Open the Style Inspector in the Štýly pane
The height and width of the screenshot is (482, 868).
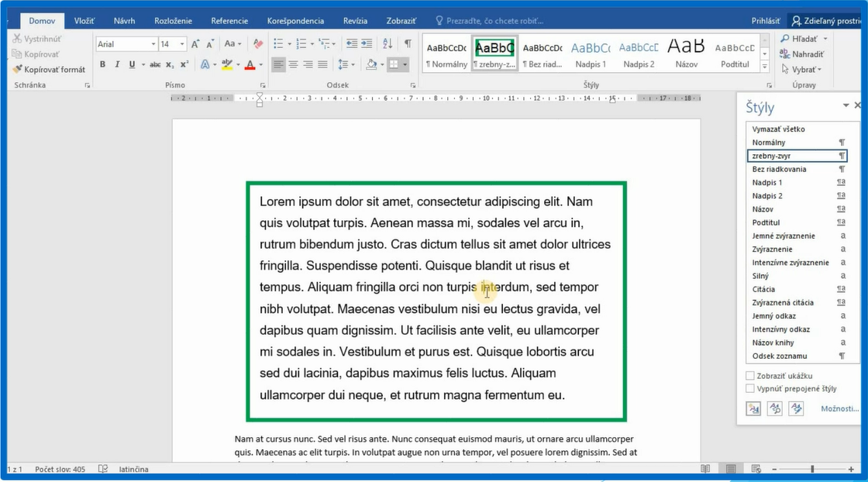coord(774,408)
